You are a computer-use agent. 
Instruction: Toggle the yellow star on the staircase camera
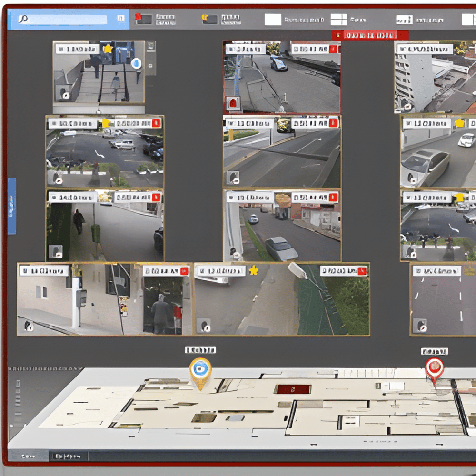pyautogui.click(x=108, y=49)
